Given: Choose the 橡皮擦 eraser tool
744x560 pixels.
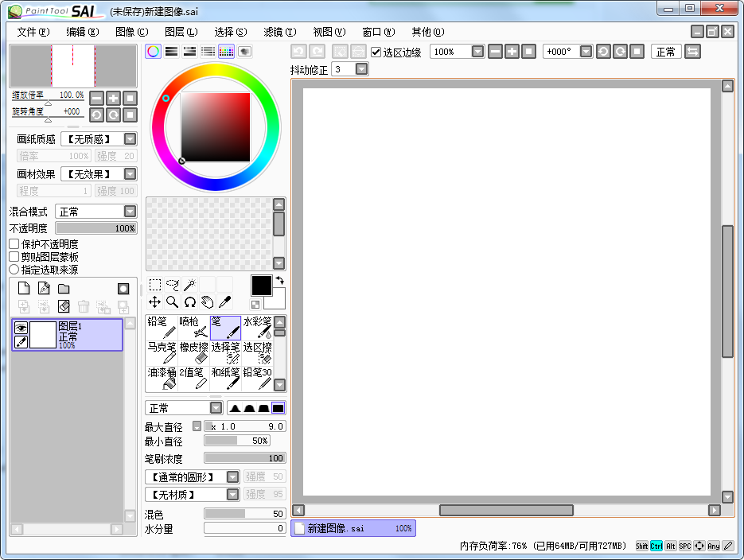Looking at the screenshot, I should (193, 353).
